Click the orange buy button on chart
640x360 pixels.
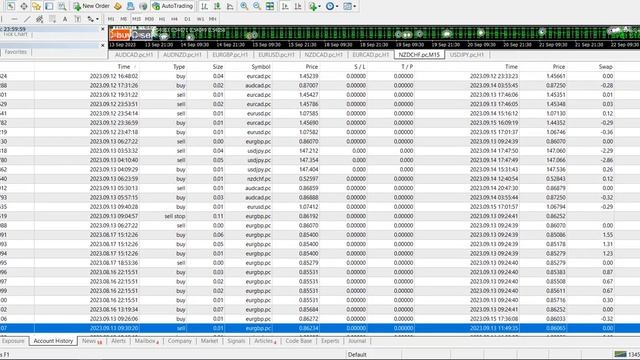(120, 35)
